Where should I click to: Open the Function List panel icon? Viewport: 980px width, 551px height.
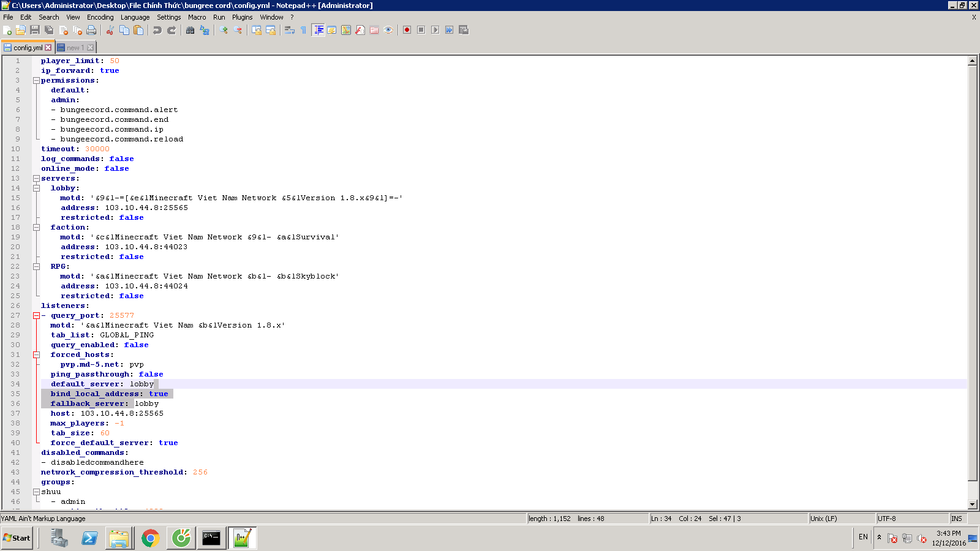360,30
